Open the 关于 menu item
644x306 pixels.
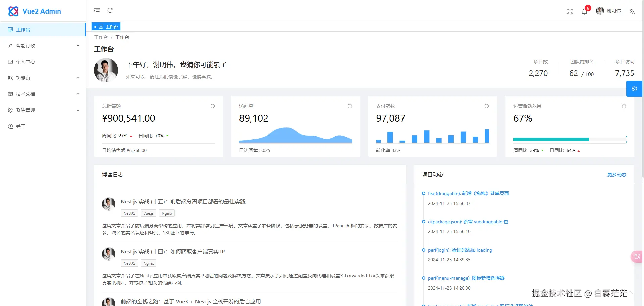click(43, 126)
